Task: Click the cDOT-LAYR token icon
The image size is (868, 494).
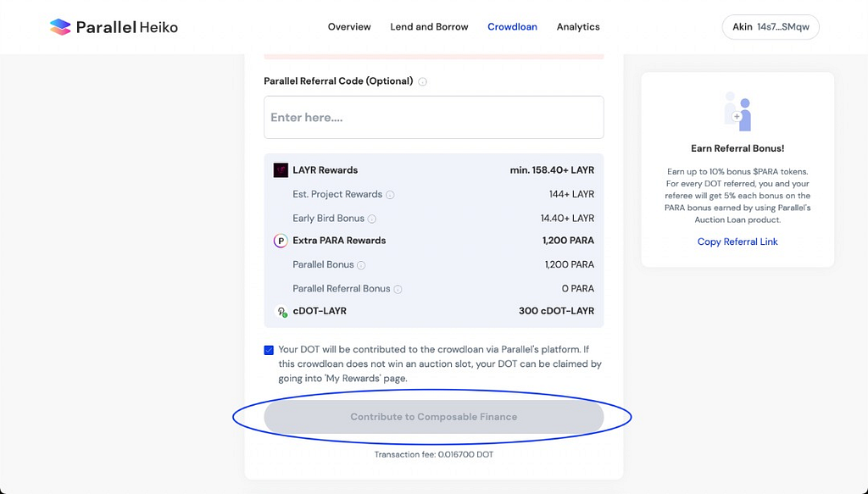Action: (x=281, y=312)
